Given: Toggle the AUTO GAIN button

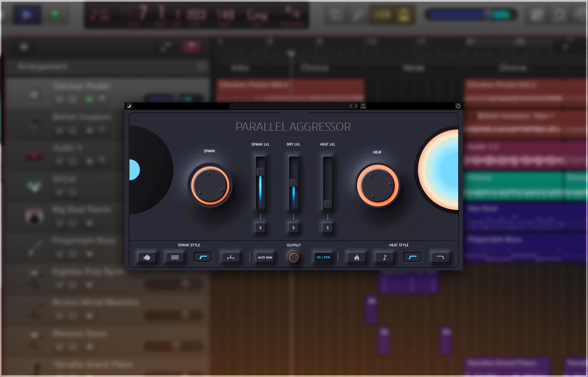Looking at the screenshot, I should coord(265,257).
